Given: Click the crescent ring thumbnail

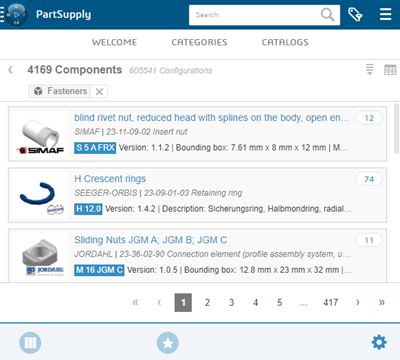Looking at the screenshot, I should [40, 195].
